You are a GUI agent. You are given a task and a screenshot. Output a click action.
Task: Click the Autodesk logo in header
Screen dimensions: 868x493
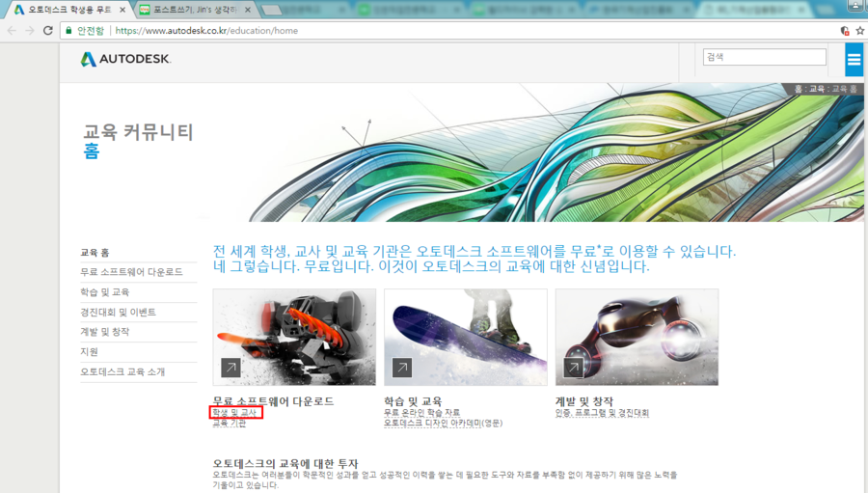tap(125, 59)
